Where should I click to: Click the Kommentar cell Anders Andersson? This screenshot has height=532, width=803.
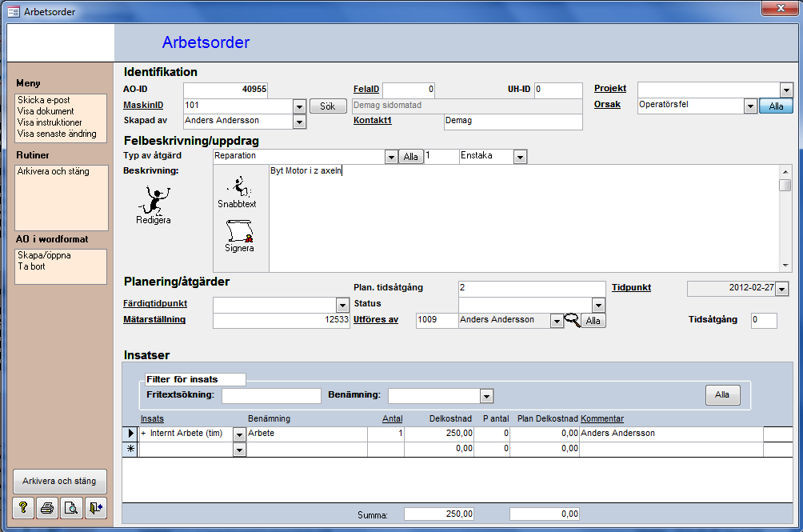click(x=671, y=434)
